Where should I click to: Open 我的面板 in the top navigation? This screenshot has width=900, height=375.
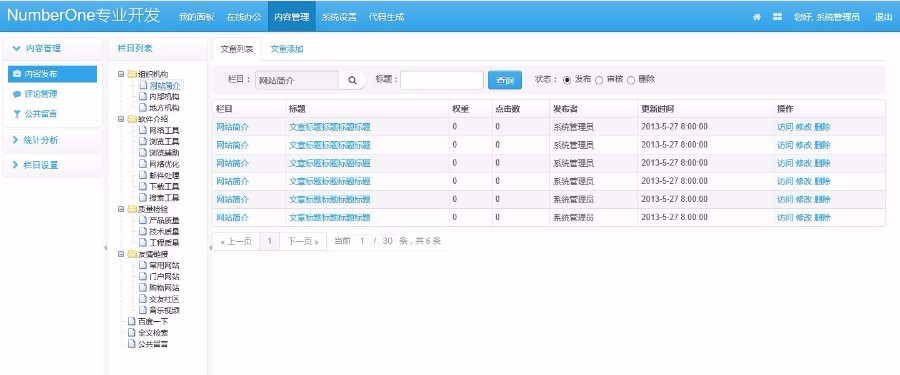click(196, 17)
